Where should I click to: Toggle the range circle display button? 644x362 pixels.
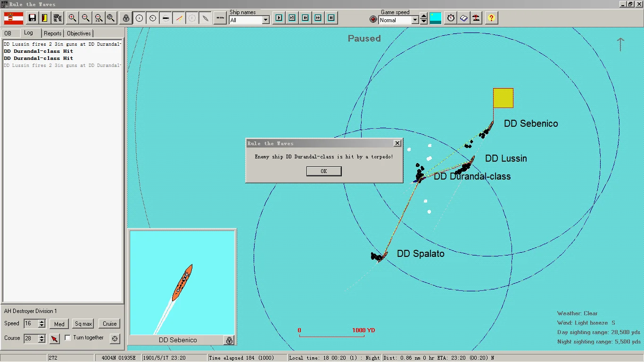point(139,18)
